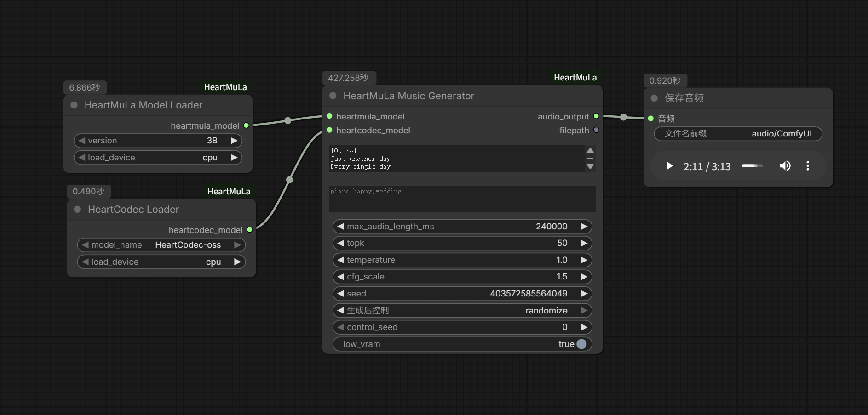868x415 pixels.
Task: Increase topk with right arrow
Action: point(584,243)
